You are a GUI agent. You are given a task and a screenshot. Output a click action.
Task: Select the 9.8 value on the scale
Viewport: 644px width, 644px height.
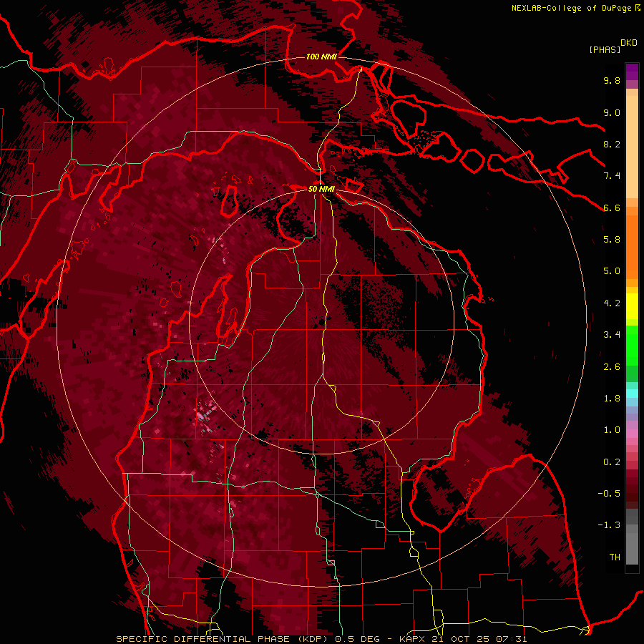pos(612,80)
